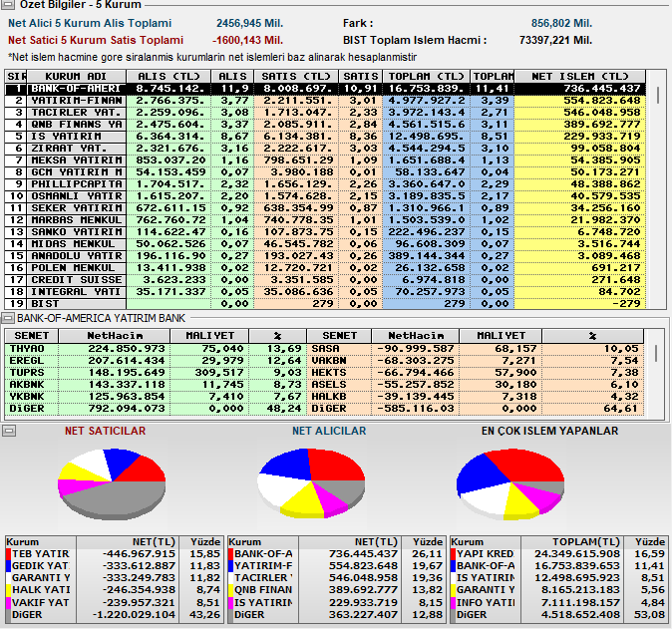The image size is (672, 629).
Task: Click the main institutions table scrollbar
Action: click(x=657, y=95)
